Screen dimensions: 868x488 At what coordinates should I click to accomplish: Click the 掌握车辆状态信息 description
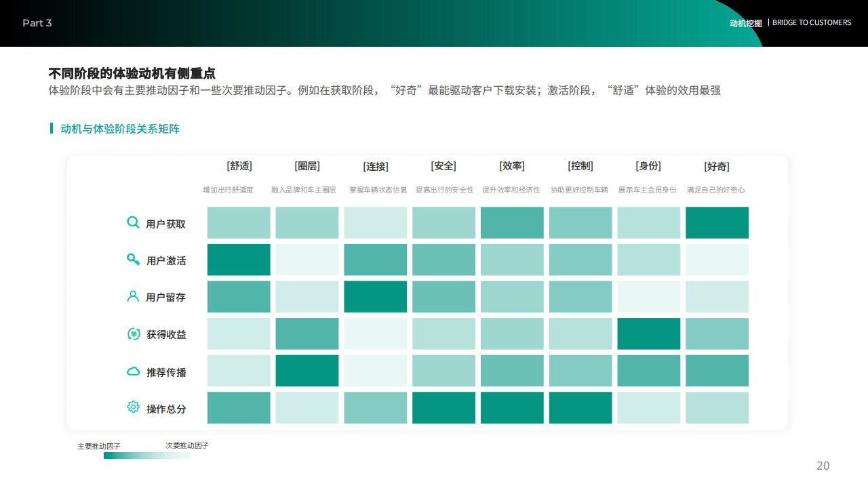[378, 190]
